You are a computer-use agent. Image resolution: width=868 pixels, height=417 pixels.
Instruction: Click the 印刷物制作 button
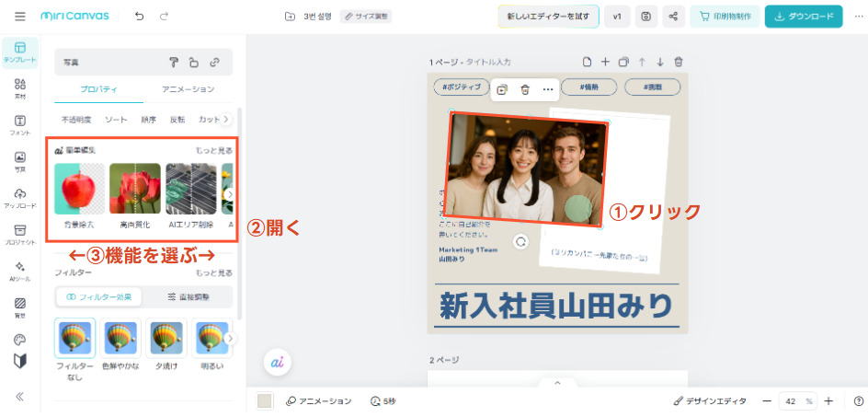[x=725, y=17]
